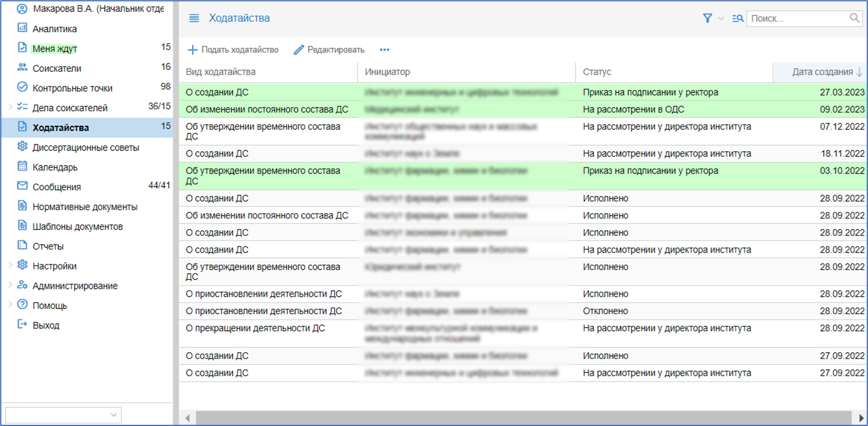Expand the Администрирование section arrow
Image resolution: width=868 pixels, height=426 pixels.
click(10, 286)
